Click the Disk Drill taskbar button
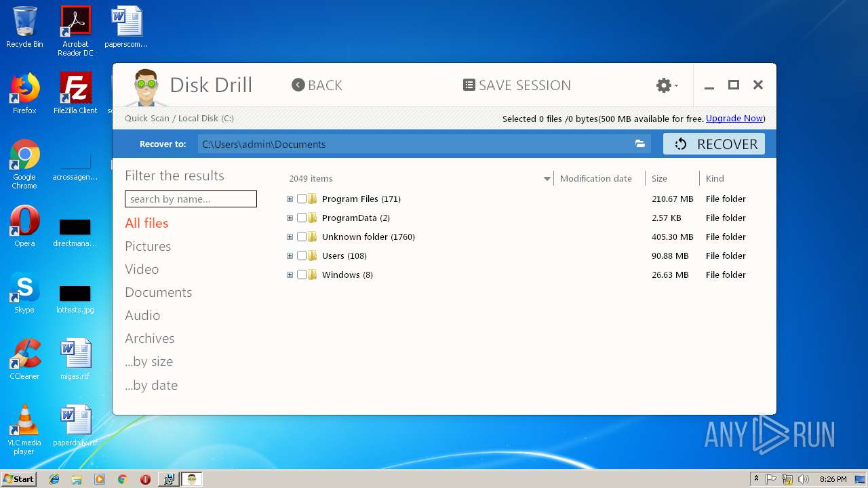Image resolution: width=868 pixels, height=488 pixels. pyautogui.click(x=192, y=479)
